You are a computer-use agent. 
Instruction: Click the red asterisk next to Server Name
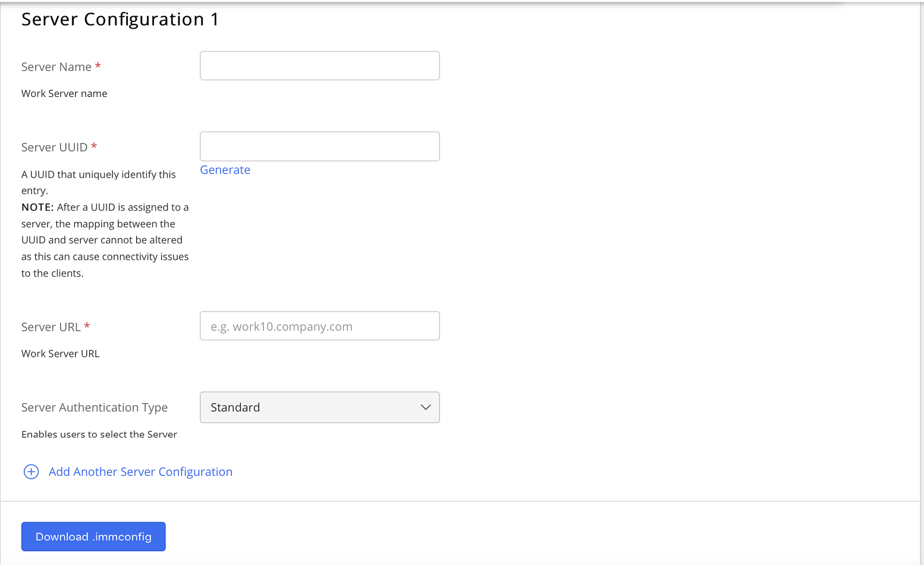(98, 66)
